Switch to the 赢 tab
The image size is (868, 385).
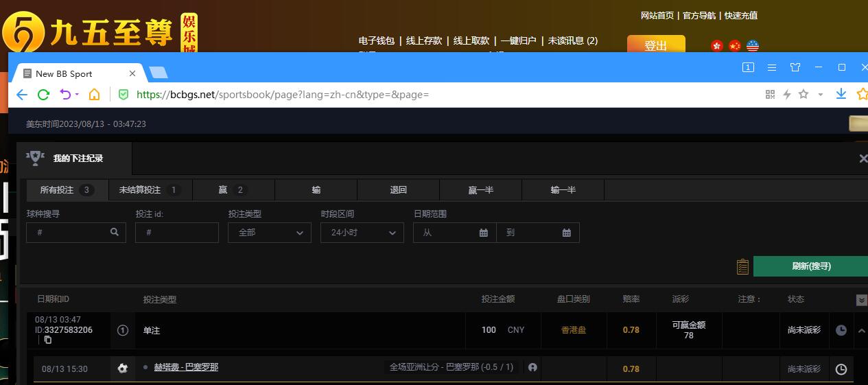pos(233,190)
